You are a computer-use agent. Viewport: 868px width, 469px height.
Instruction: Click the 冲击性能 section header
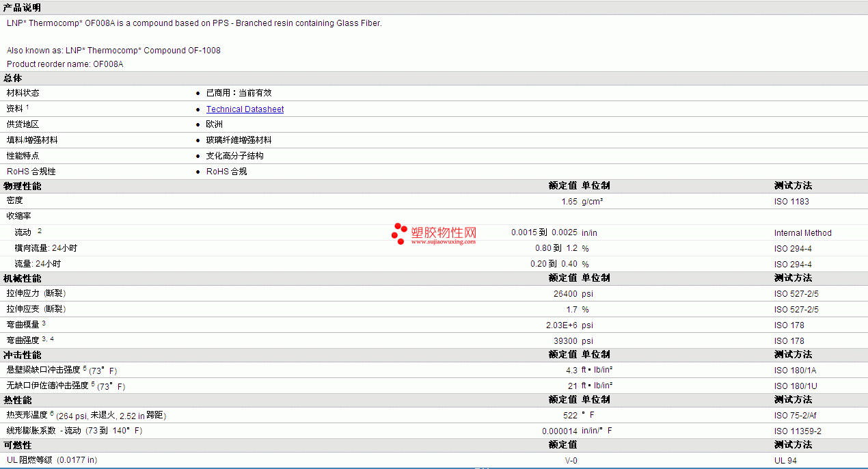[x=22, y=355]
